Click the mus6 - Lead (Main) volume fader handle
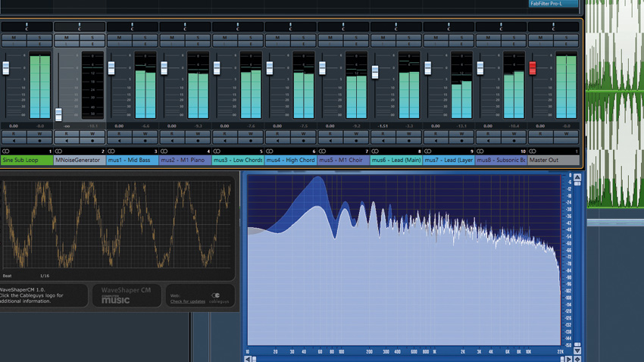This screenshot has width=644, height=362. [x=374, y=72]
